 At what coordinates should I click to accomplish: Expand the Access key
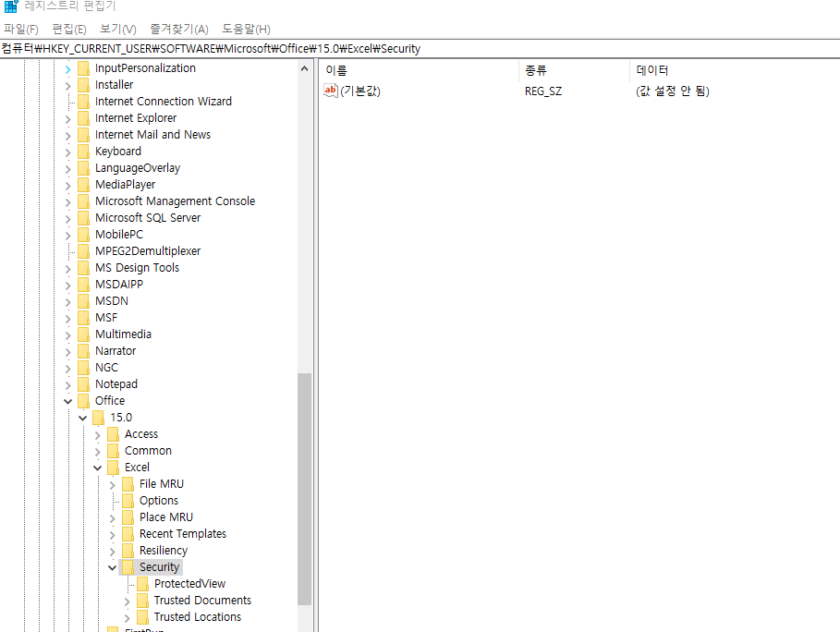click(x=98, y=435)
